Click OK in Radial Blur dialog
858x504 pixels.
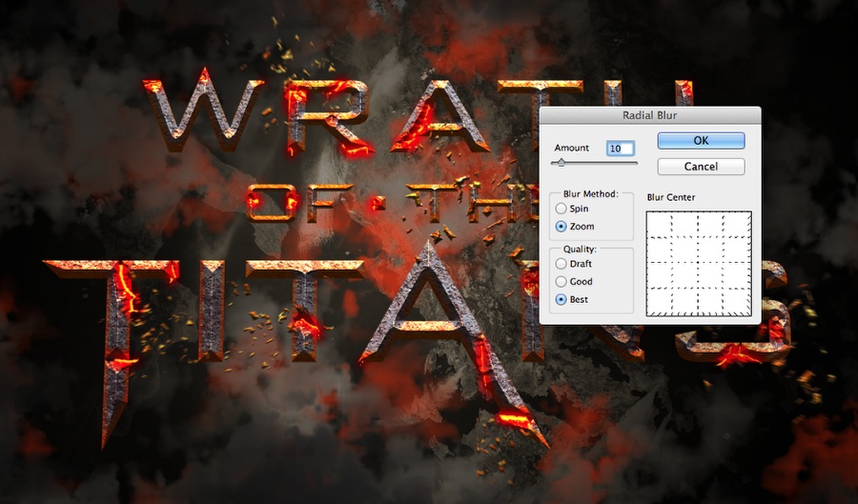(x=701, y=140)
